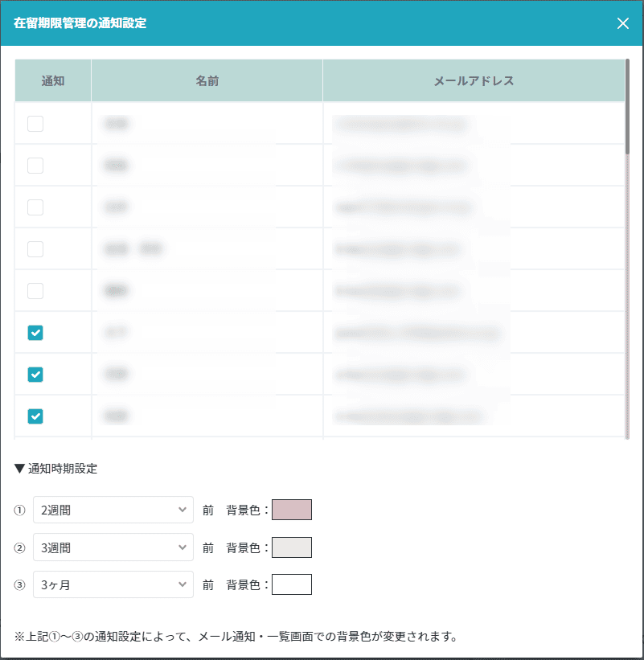The height and width of the screenshot is (660, 644).
Task: Disable the second checked notification checkbox
Action: [35, 375]
